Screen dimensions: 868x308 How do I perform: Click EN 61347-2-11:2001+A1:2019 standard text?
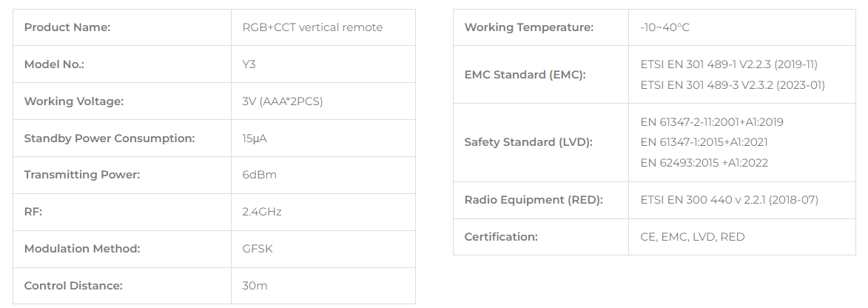click(712, 122)
